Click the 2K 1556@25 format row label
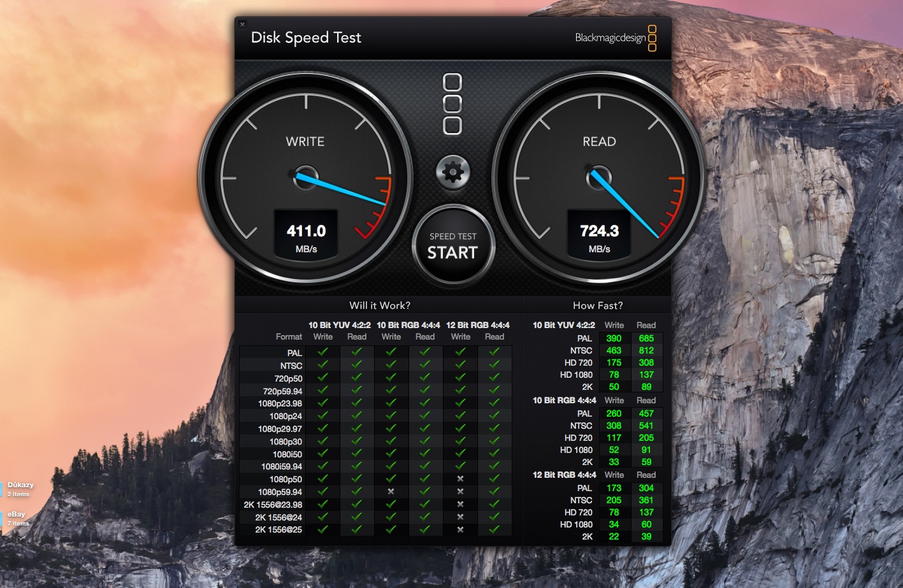903x588 pixels. 278,529
